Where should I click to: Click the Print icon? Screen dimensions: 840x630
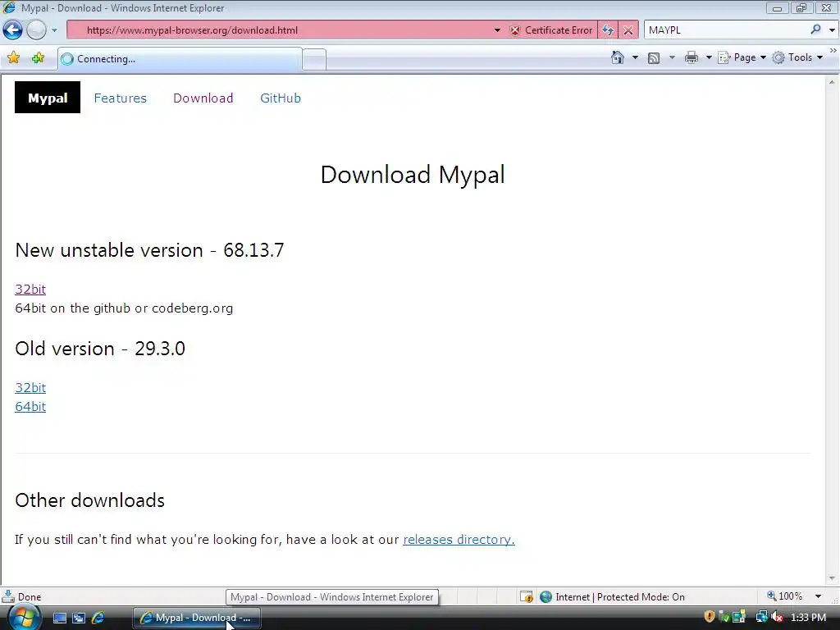(x=691, y=57)
